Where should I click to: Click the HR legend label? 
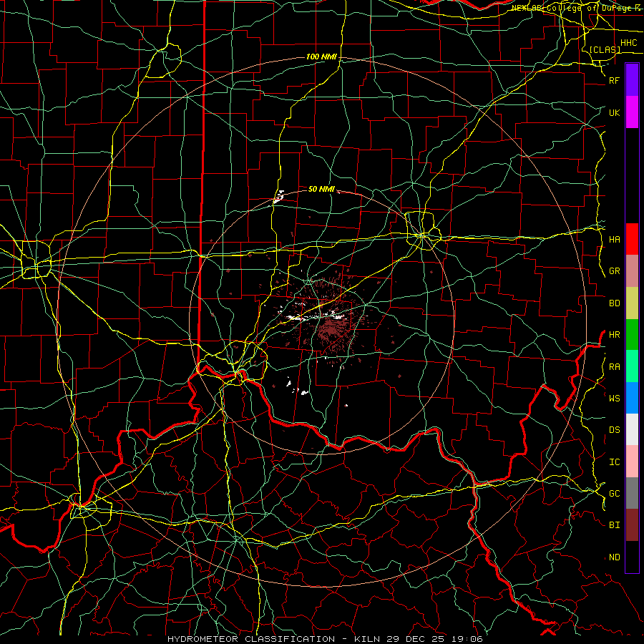click(614, 335)
